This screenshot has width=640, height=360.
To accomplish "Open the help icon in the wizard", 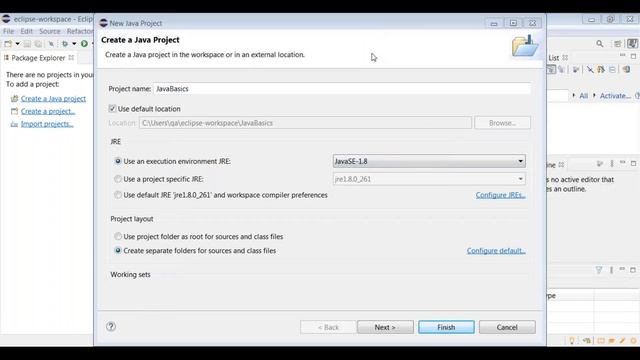I will pos(111,327).
